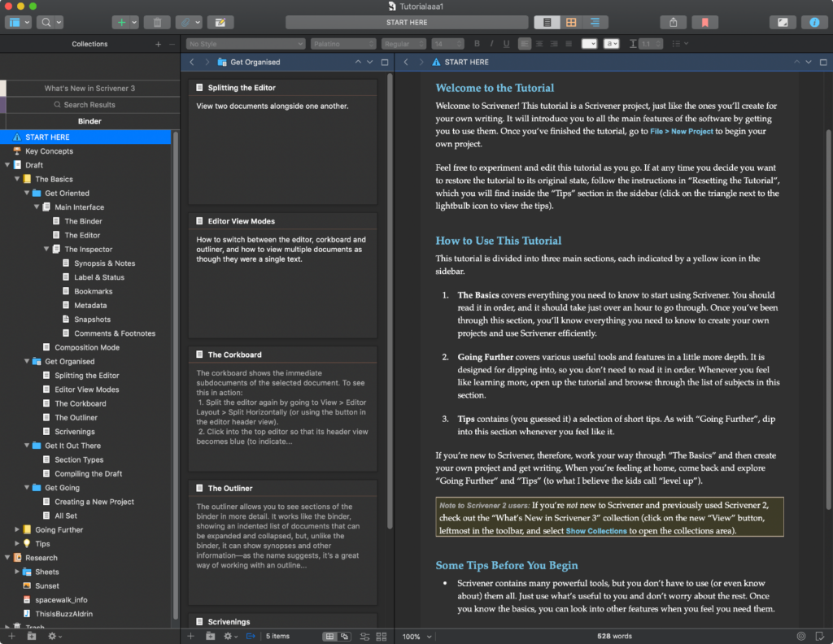Viewport: 833px width, 644px height.
Task: Click the Share icon in the toolbar
Action: [x=673, y=22]
